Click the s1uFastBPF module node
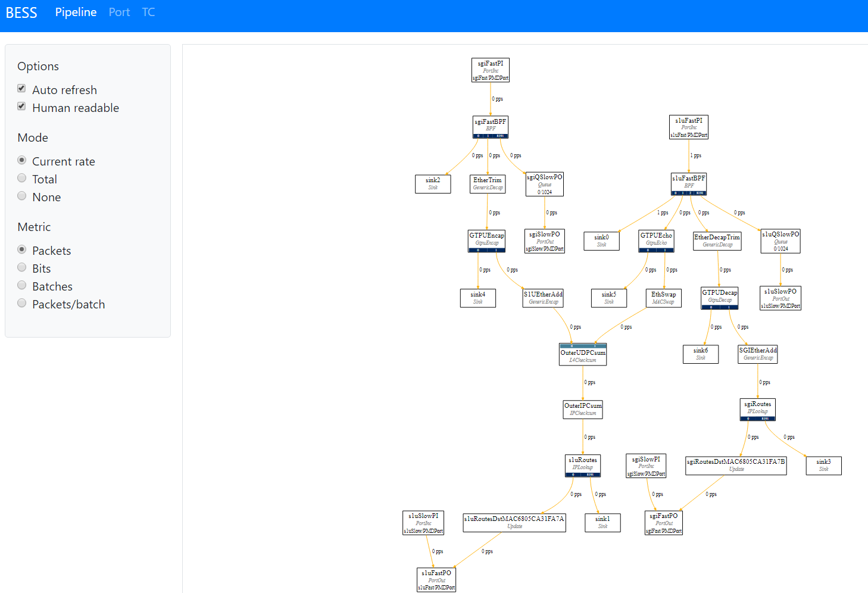 [x=689, y=184]
